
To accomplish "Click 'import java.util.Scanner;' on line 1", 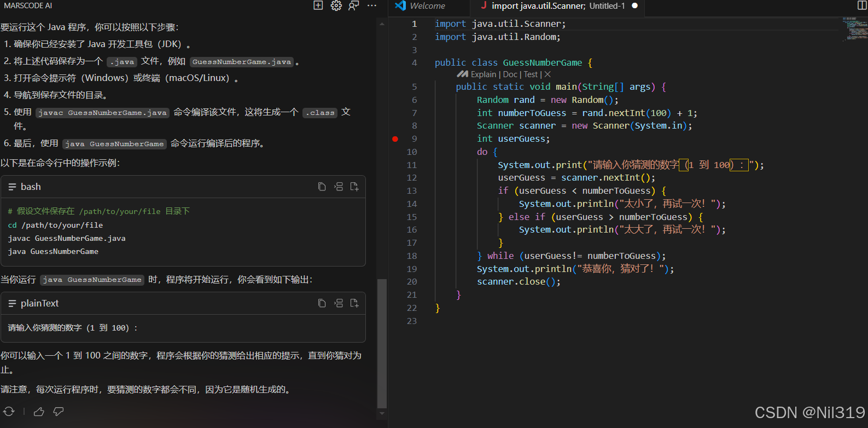I will click(500, 24).
